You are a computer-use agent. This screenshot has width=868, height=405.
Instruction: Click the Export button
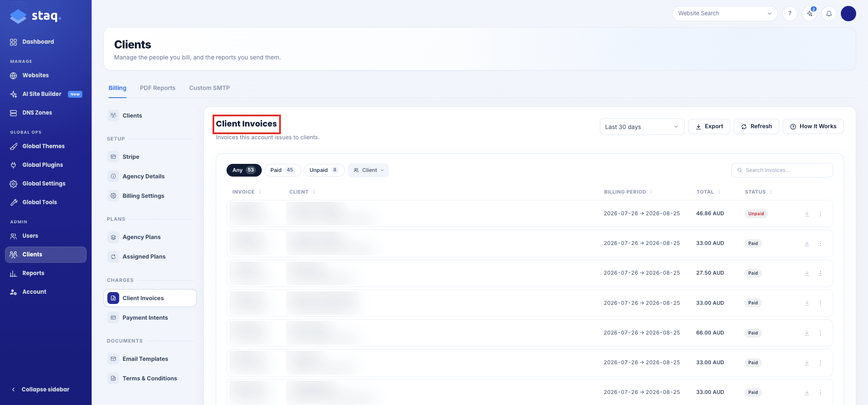(x=709, y=127)
